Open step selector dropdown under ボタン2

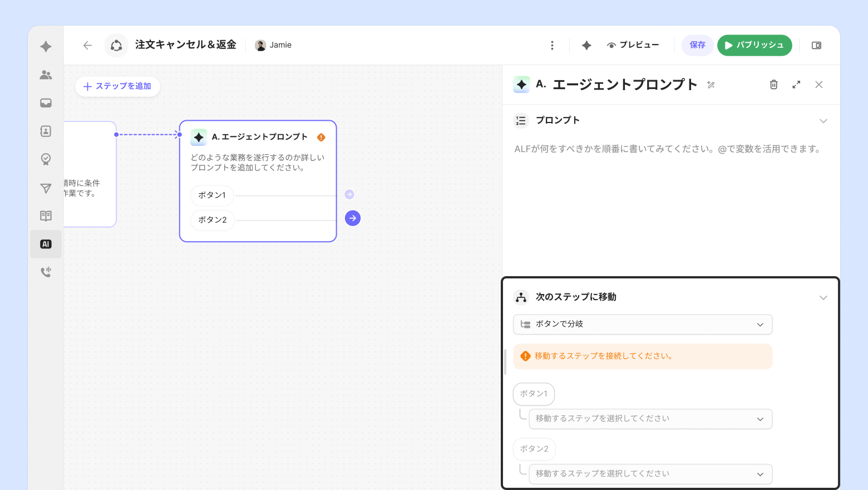650,474
